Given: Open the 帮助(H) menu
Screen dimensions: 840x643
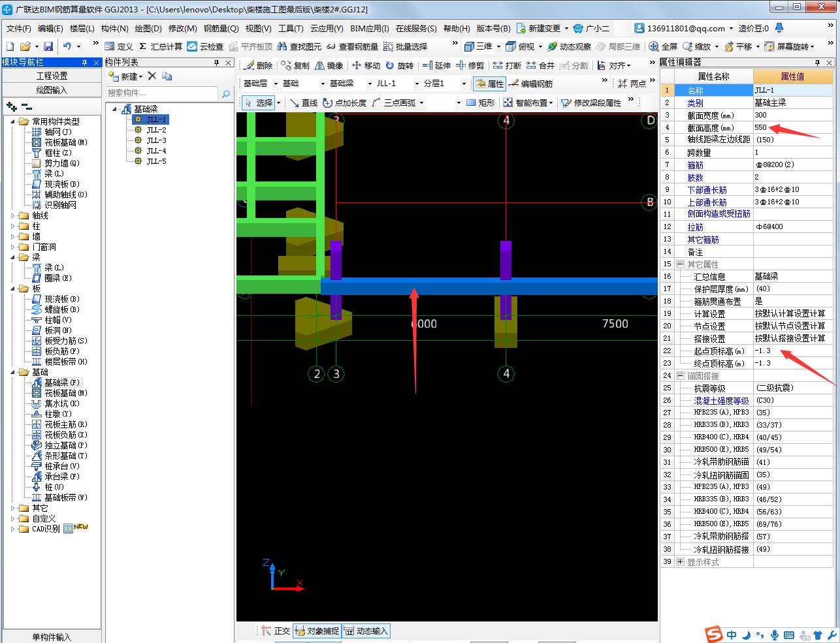Looking at the screenshot, I should pyautogui.click(x=457, y=28).
